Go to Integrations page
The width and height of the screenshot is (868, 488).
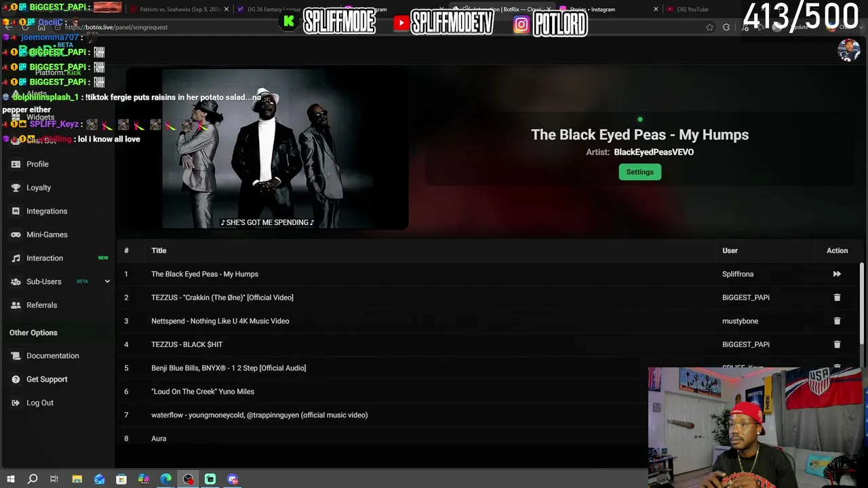tap(47, 211)
